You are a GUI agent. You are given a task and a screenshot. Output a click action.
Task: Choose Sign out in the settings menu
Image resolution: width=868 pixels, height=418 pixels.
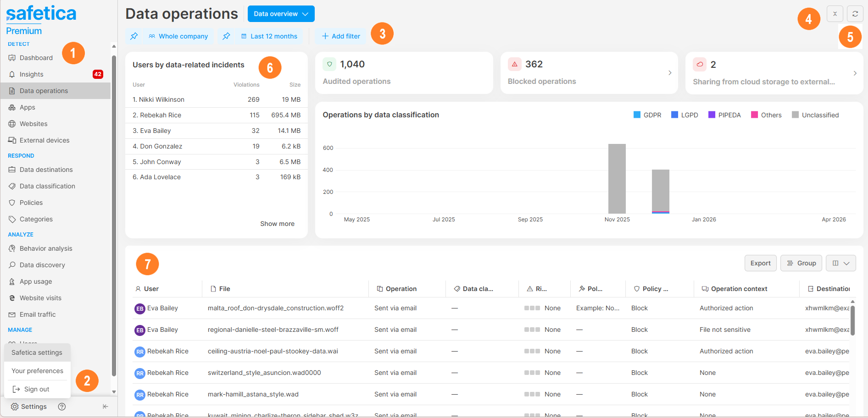click(x=36, y=389)
